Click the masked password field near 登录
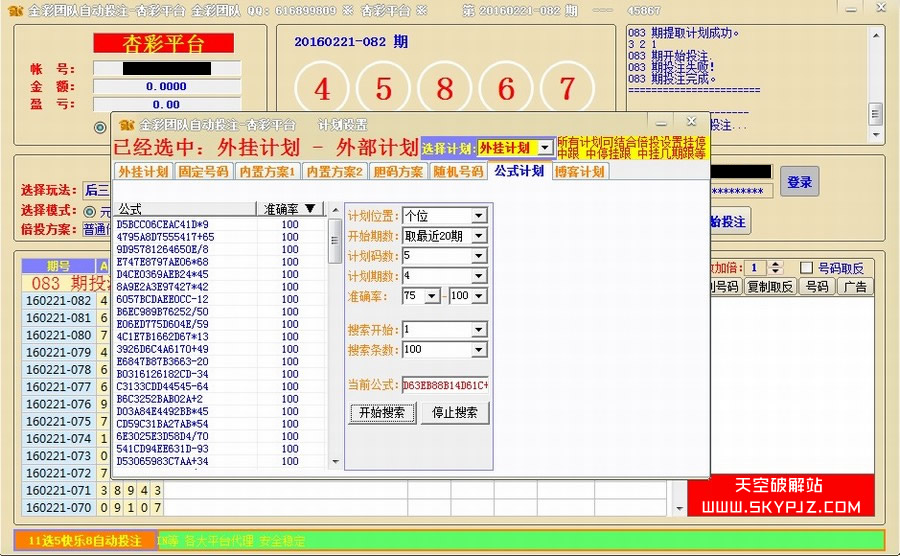The width and height of the screenshot is (900, 556). click(742, 191)
